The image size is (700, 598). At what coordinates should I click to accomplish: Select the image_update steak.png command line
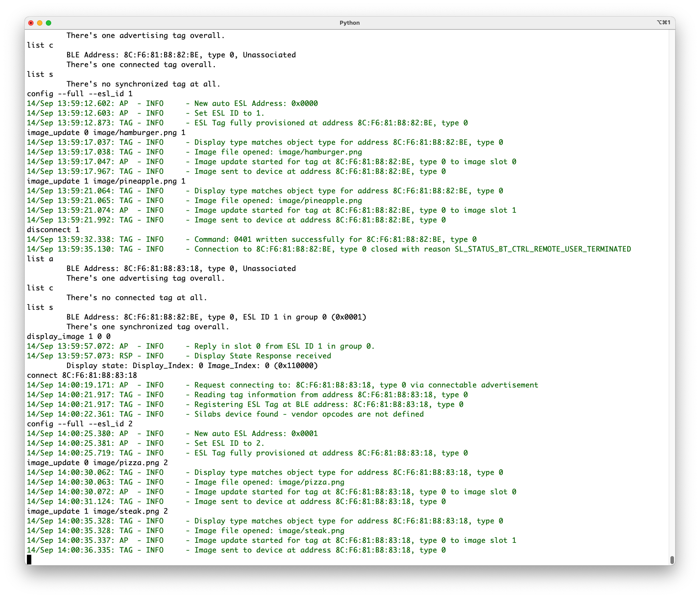coord(97,511)
